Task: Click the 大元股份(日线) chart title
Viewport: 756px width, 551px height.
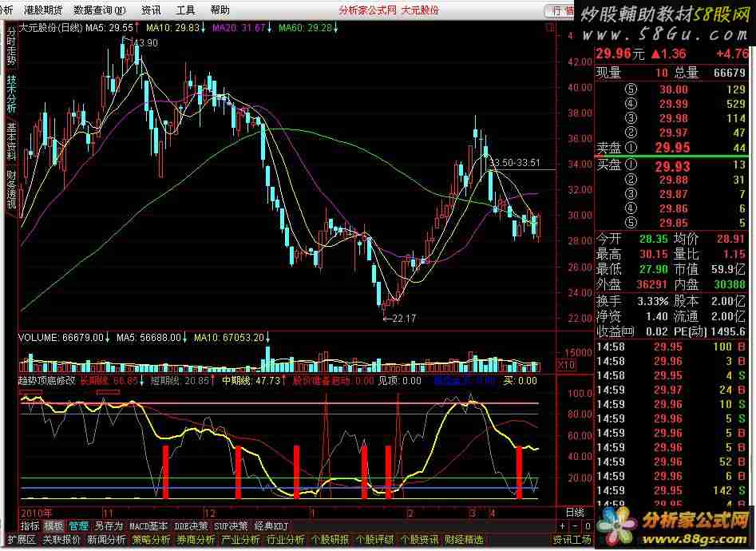Action: 50,28
